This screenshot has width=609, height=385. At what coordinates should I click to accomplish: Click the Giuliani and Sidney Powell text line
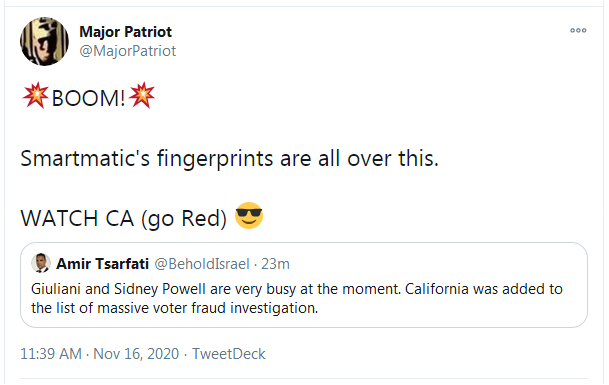297,289
